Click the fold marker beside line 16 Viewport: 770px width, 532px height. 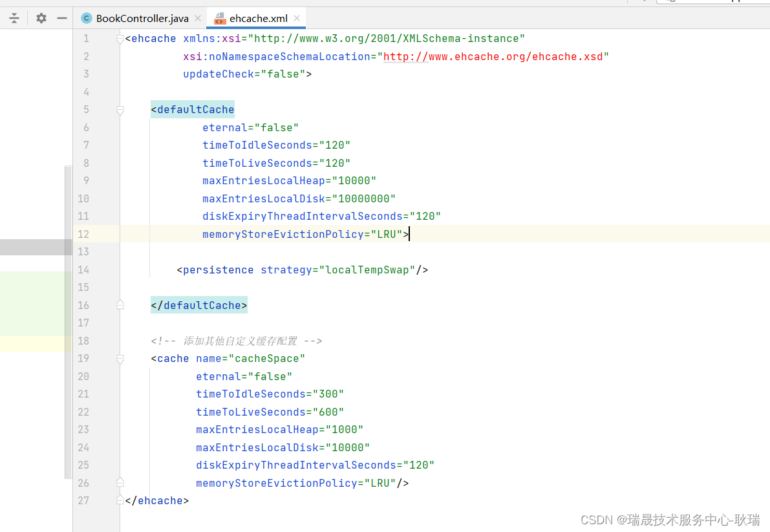point(120,304)
